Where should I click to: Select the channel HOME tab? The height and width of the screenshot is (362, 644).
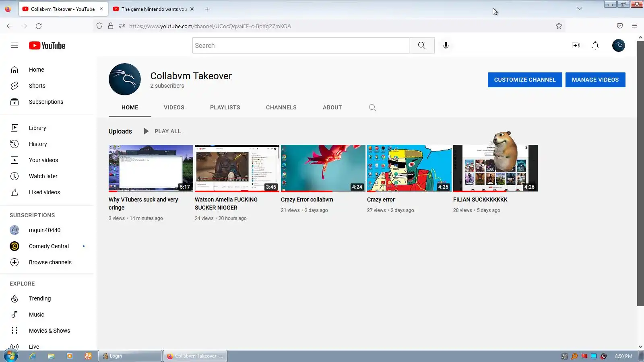pyautogui.click(x=130, y=107)
